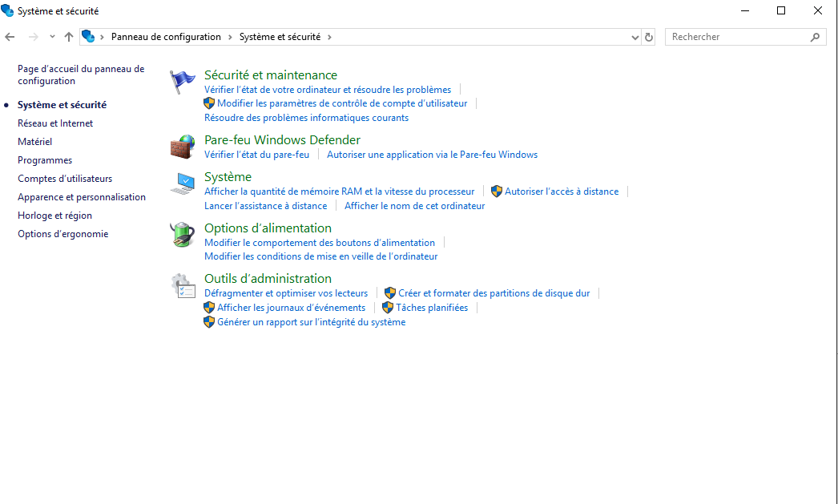Viewport: 838px width, 504px height.
Task: Click the magnifier icon in the Rechercher box
Action: (x=815, y=37)
